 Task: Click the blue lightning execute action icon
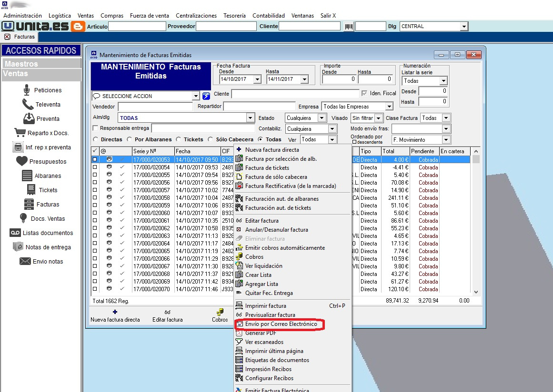(206, 96)
